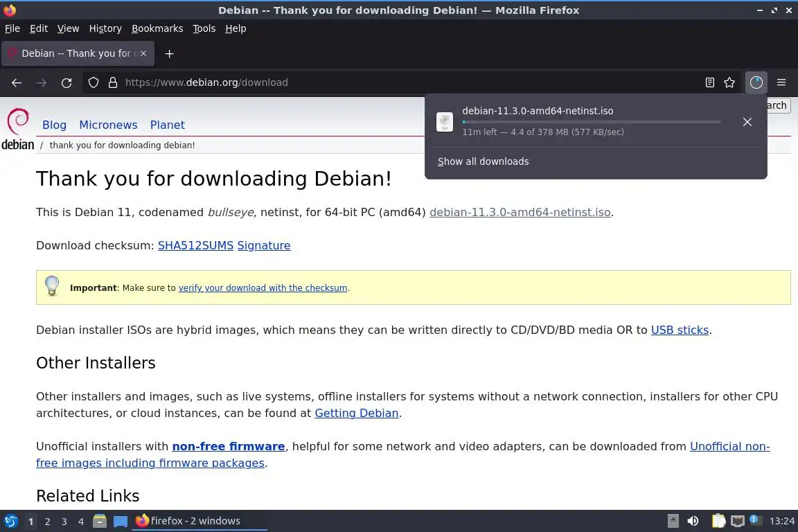Go back to the previous page
The height and width of the screenshot is (532, 798).
[17, 82]
